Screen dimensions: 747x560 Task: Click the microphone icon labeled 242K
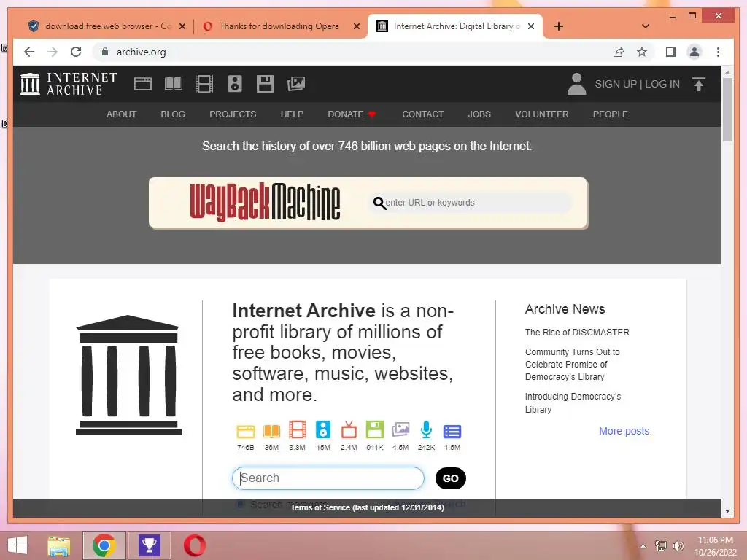426,430
